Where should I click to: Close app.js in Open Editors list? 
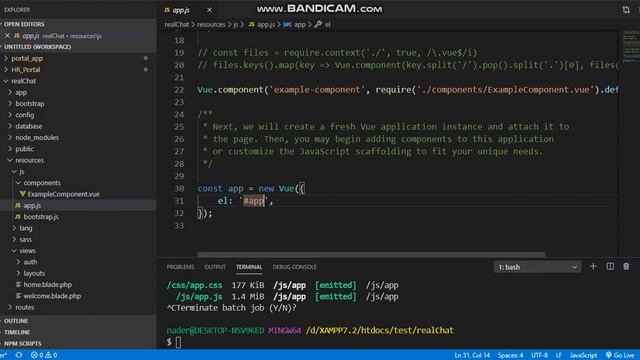[7, 36]
